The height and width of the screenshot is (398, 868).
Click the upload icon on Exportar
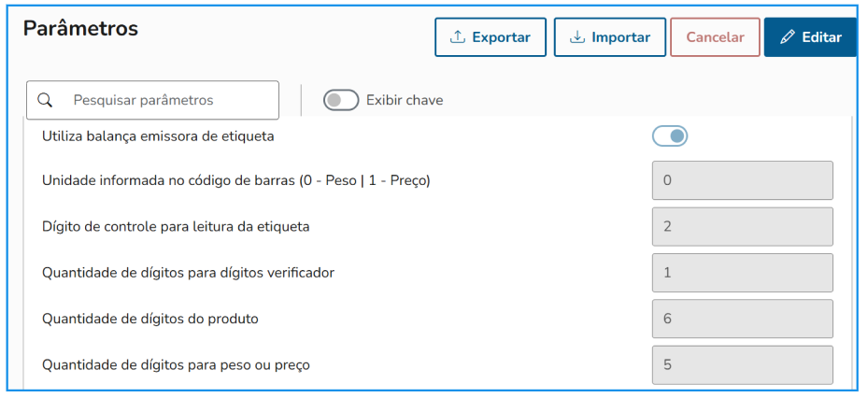click(x=458, y=37)
